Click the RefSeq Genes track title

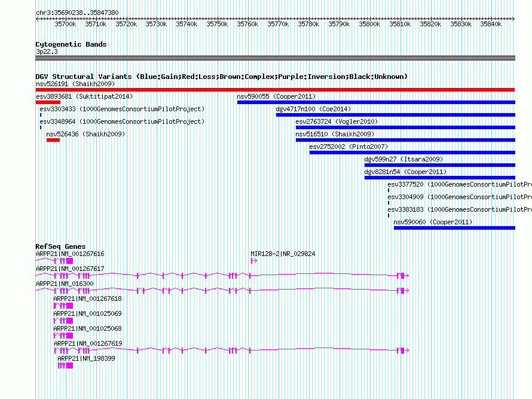pyautogui.click(x=60, y=246)
